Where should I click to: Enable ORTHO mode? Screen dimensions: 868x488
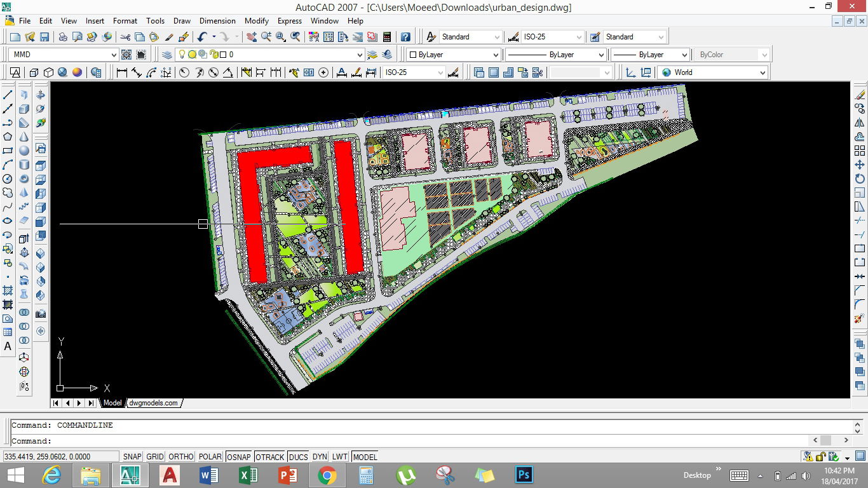click(x=180, y=456)
